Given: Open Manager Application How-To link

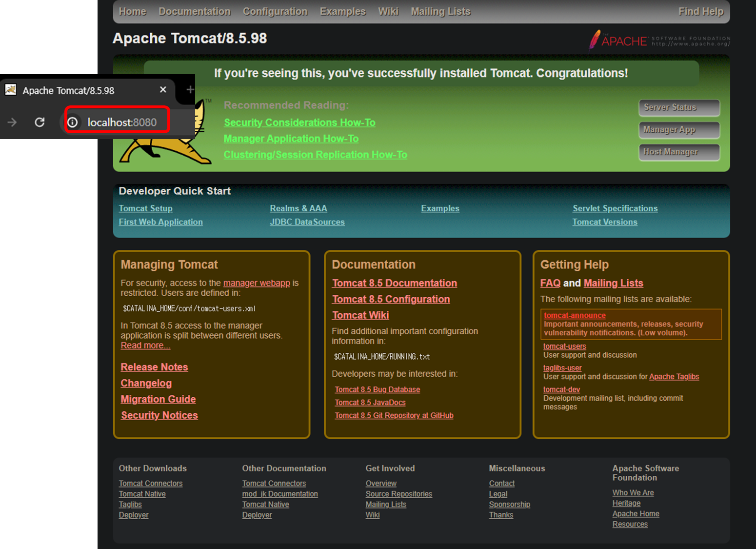Looking at the screenshot, I should [291, 139].
